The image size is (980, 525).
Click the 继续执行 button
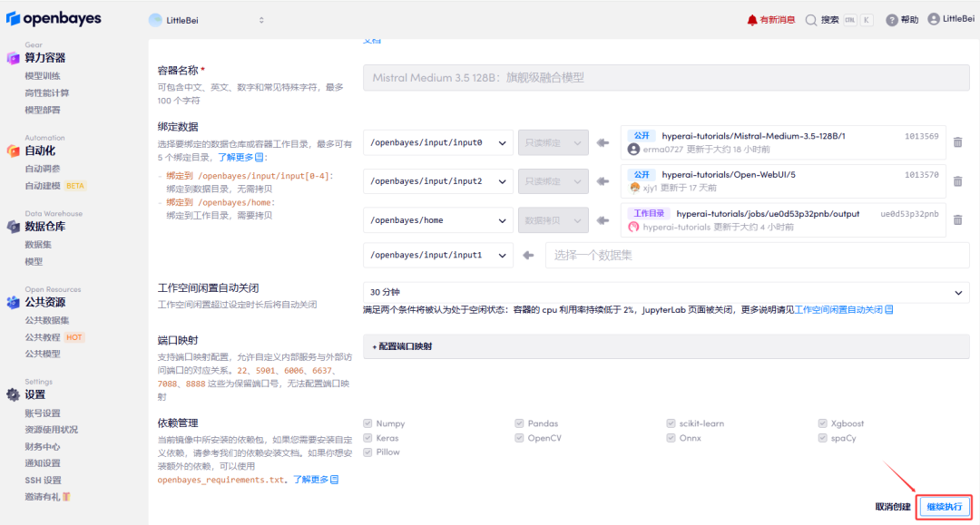pyautogui.click(x=945, y=507)
